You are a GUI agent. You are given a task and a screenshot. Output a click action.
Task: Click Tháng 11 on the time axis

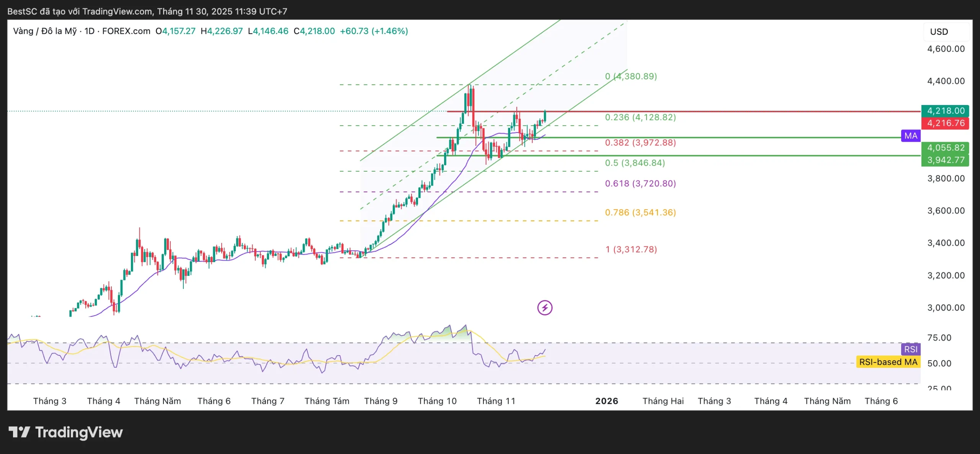point(496,401)
